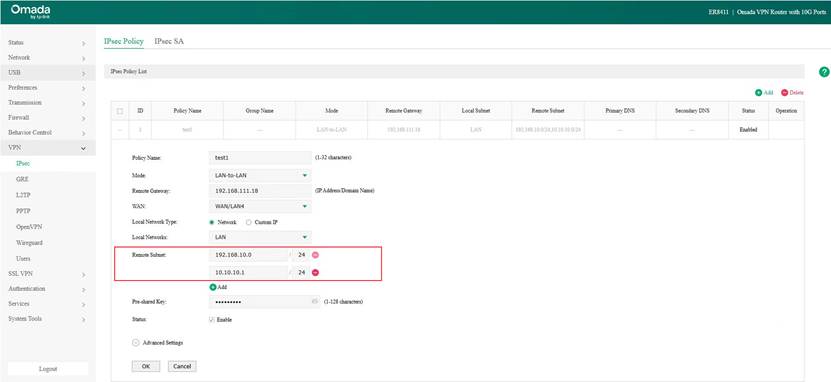Expand the System Tools sidebar menu
The height and width of the screenshot is (382, 831).
point(48,319)
